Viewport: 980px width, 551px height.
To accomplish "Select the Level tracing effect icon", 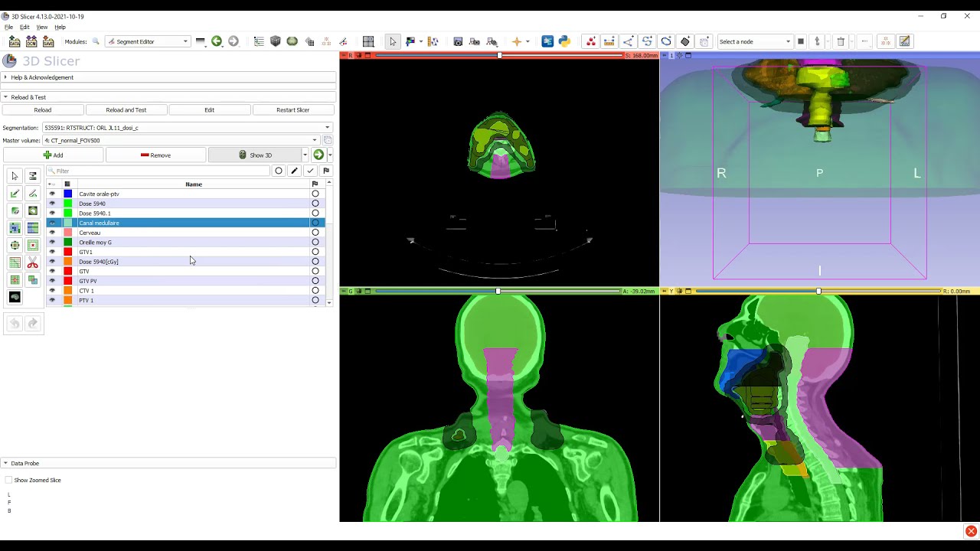I will [x=32, y=211].
